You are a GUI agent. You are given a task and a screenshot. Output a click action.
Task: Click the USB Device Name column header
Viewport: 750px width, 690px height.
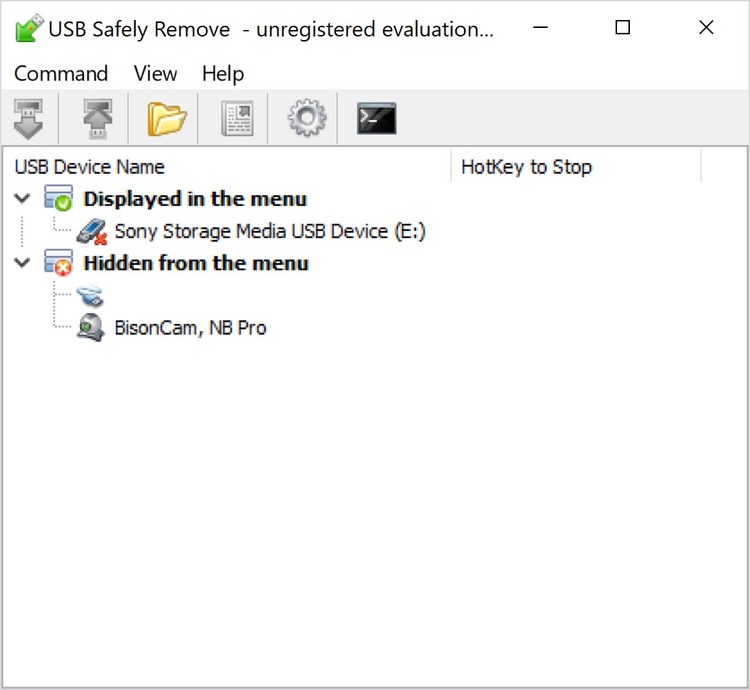[x=227, y=167]
